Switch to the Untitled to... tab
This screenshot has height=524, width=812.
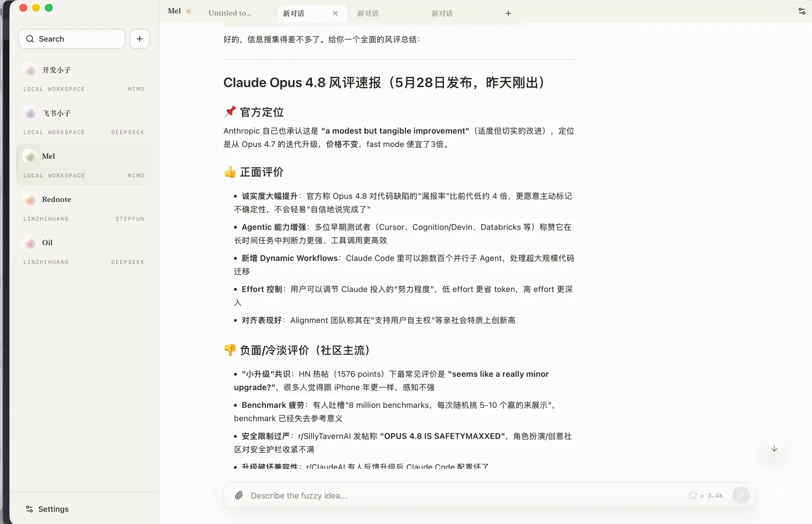point(230,13)
